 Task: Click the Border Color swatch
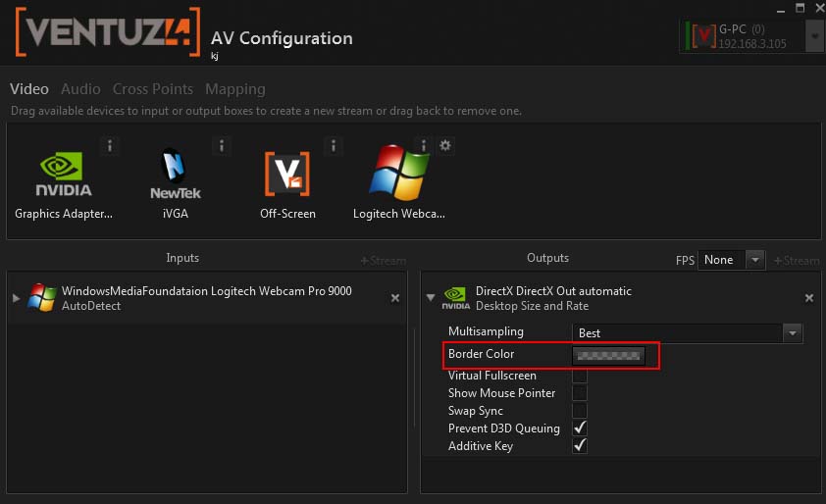click(x=608, y=355)
